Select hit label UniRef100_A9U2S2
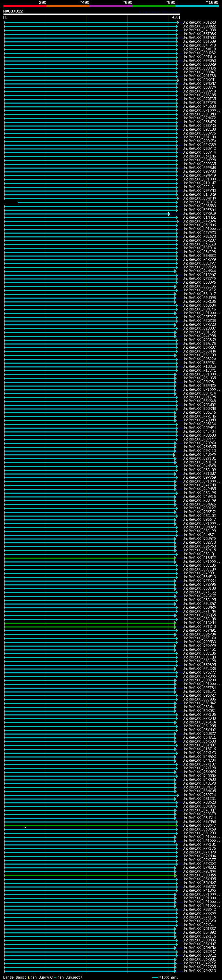This screenshot has width=222, height=980. coord(199,53)
